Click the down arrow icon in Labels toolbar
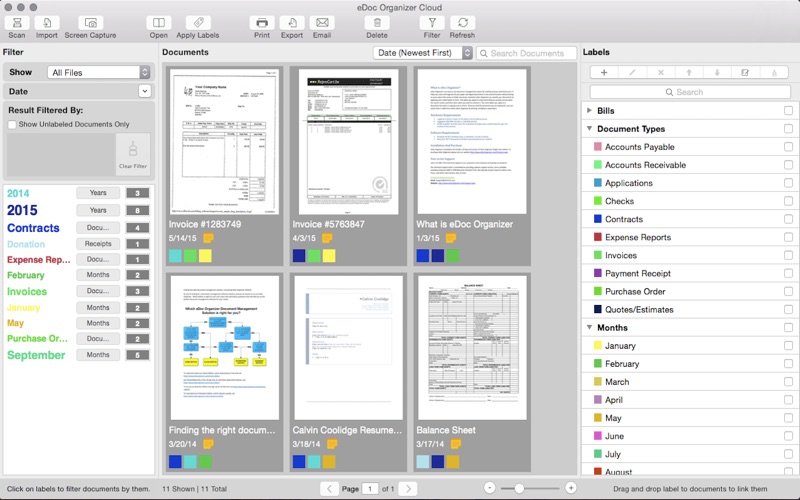Screen dimensions: 800x500 pyautogui.click(x=717, y=72)
